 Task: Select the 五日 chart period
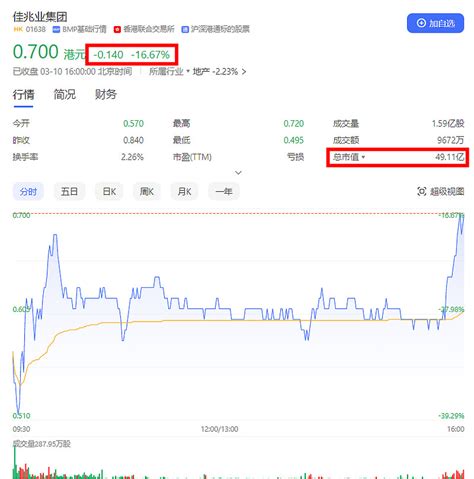(69, 192)
